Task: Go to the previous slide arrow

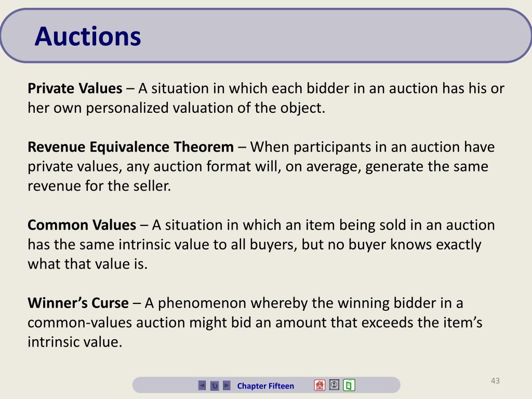Action: (202, 385)
